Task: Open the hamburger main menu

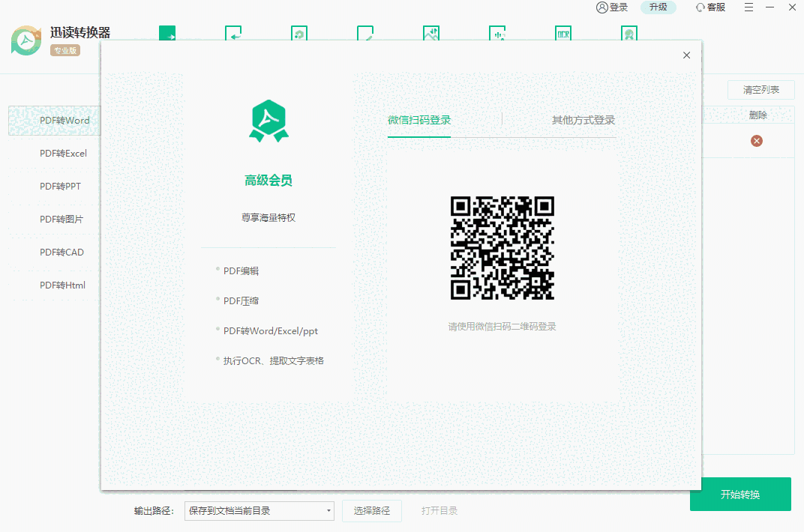Action: pyautogui.click(x=749, y=7)
